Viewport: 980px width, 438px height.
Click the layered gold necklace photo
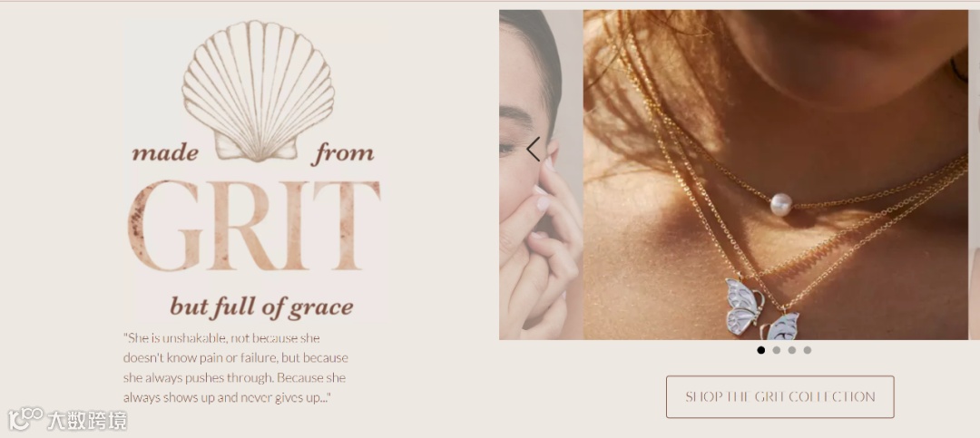pos(776,175)
